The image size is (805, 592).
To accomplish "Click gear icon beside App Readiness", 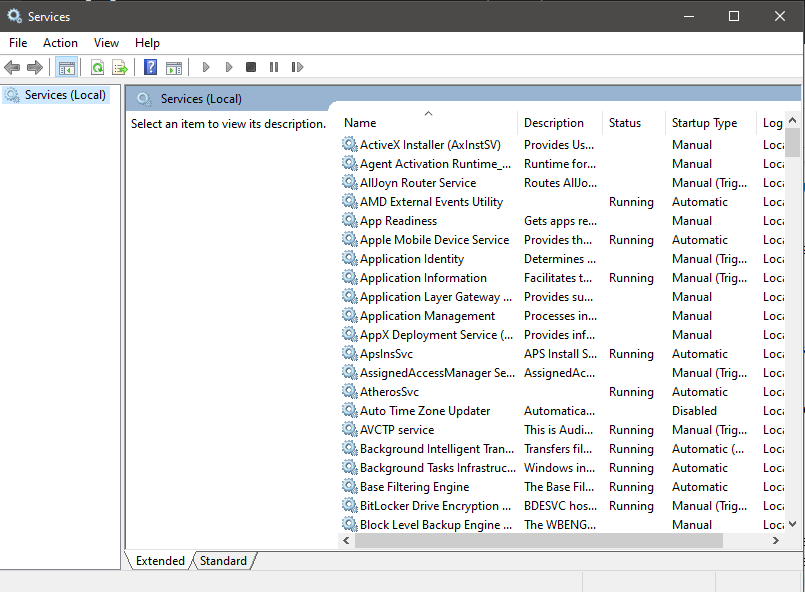I will click(350, 220).
